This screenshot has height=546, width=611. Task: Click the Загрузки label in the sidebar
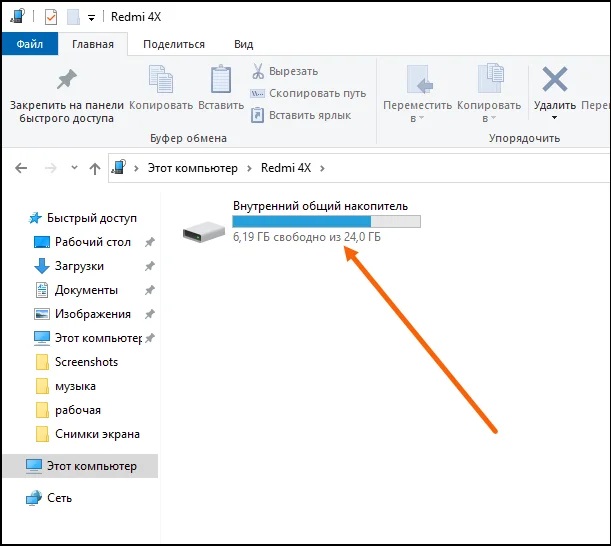tap(79, 266)
